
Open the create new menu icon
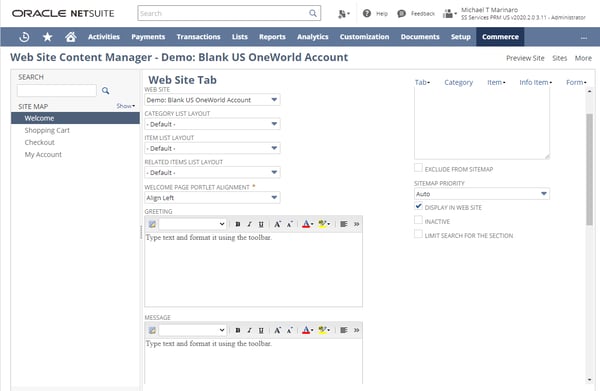coord(344,14)
